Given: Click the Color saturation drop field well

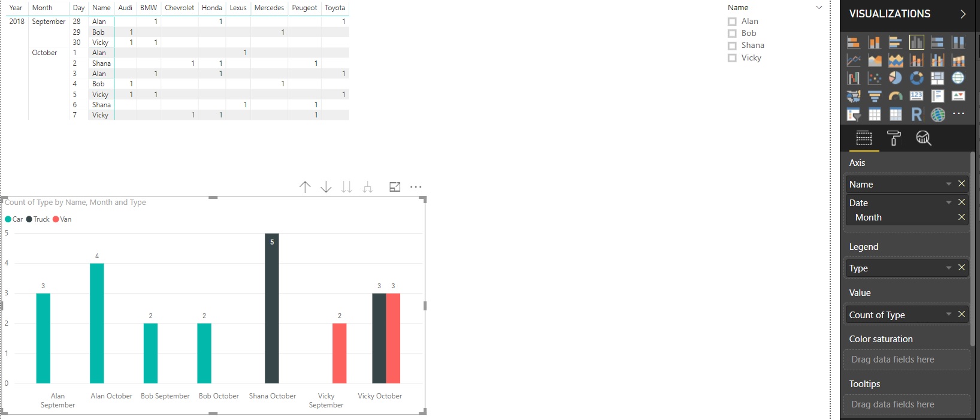Looking at the screenshot, I should (x=906, y=359).
